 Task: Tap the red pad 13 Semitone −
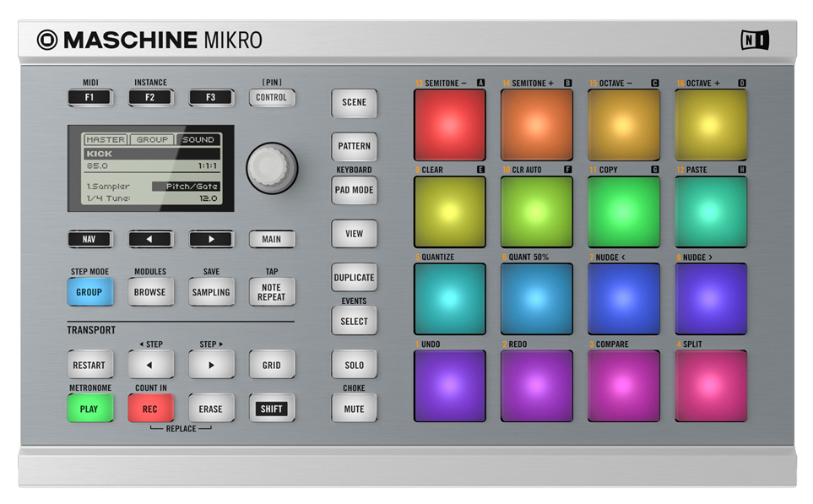pos(449,124)
